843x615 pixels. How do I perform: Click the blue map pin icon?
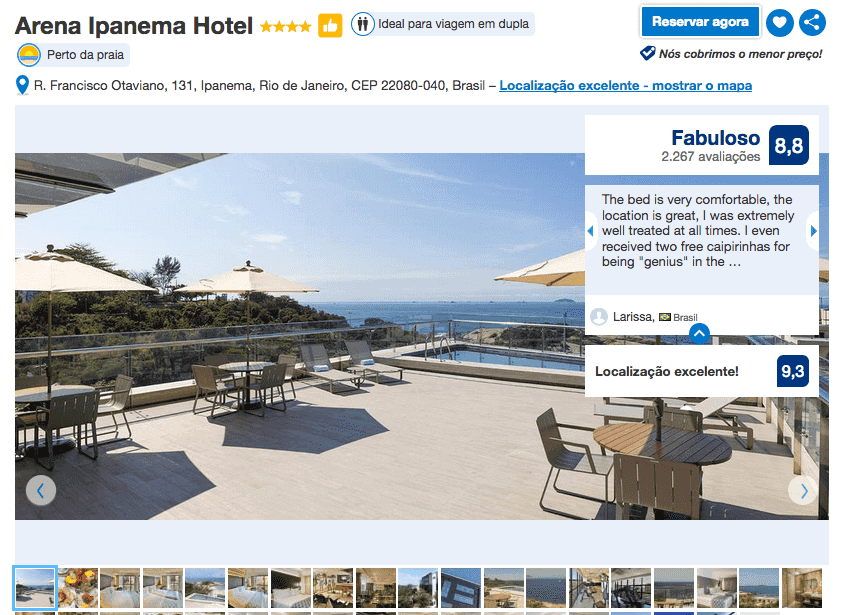[x=22, y=85]
